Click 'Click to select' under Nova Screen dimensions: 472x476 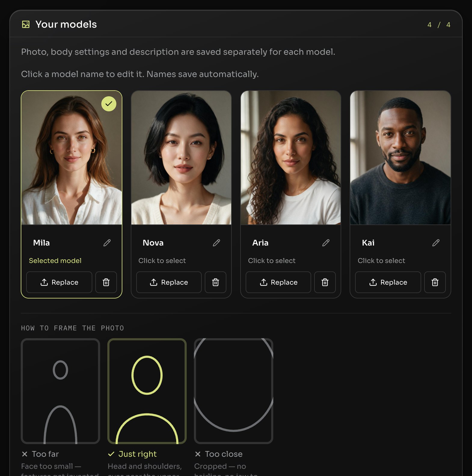tap(162, 261)
